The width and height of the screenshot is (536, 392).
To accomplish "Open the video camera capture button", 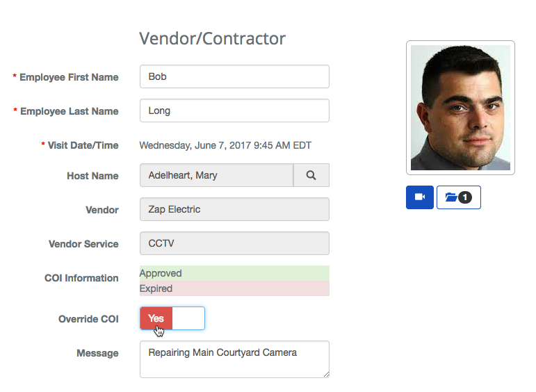I will pyautogui.click(x=420, y=197).
